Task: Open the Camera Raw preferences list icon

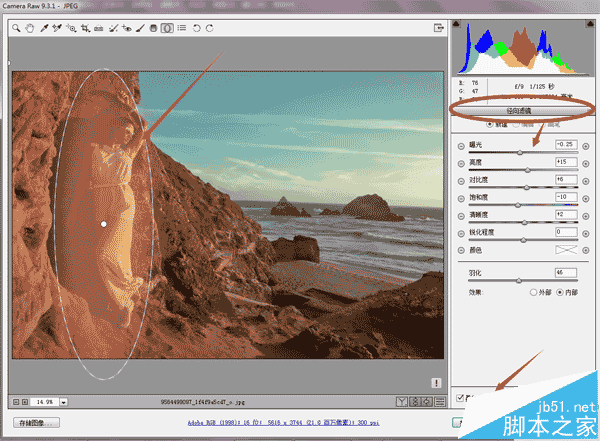Action: point(182,28)
